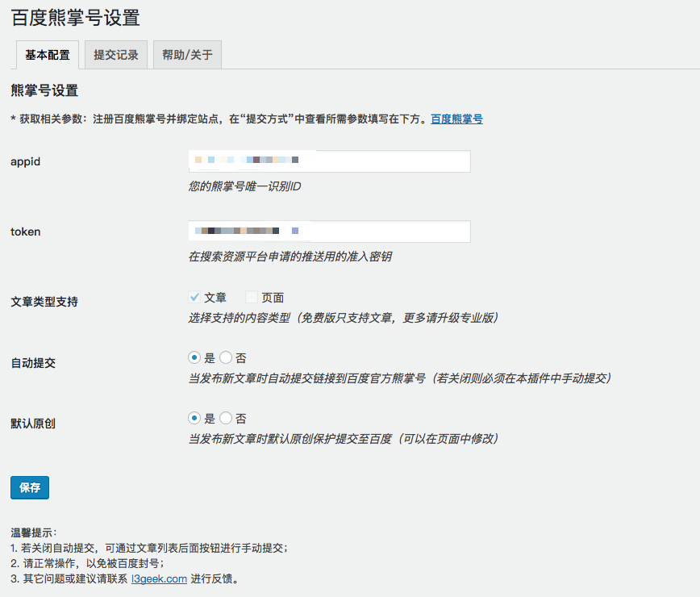Select 否 for 默认原创
The width and height of the screenshot is (700, 597).
point(226,419)
